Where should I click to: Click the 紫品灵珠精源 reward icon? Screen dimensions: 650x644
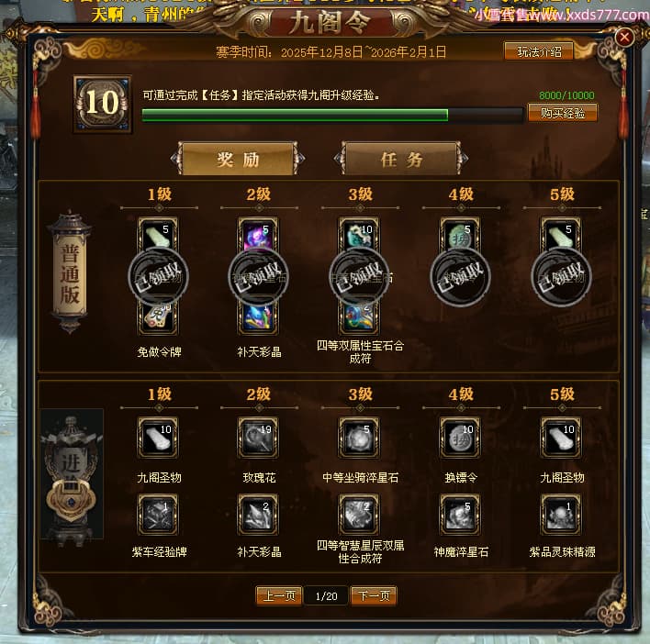561,515
